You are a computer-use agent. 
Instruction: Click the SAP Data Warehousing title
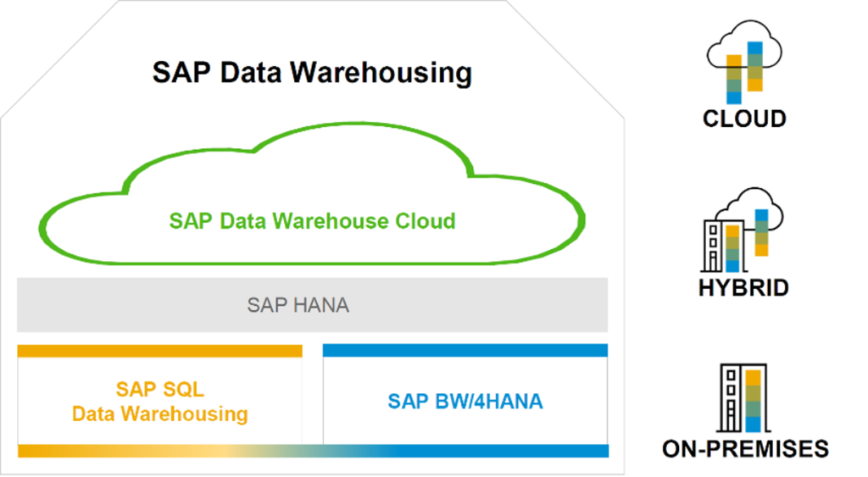click(x=312, y=73)
